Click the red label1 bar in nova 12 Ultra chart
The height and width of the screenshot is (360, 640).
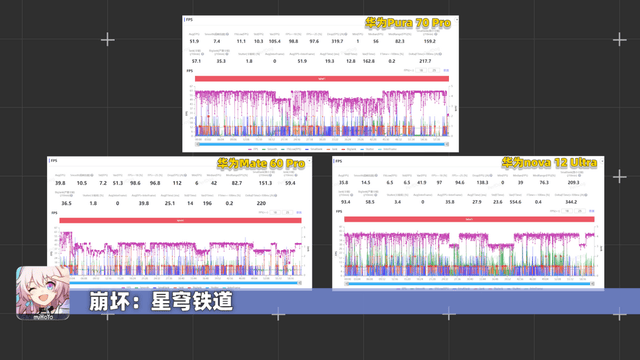point(469,219)
